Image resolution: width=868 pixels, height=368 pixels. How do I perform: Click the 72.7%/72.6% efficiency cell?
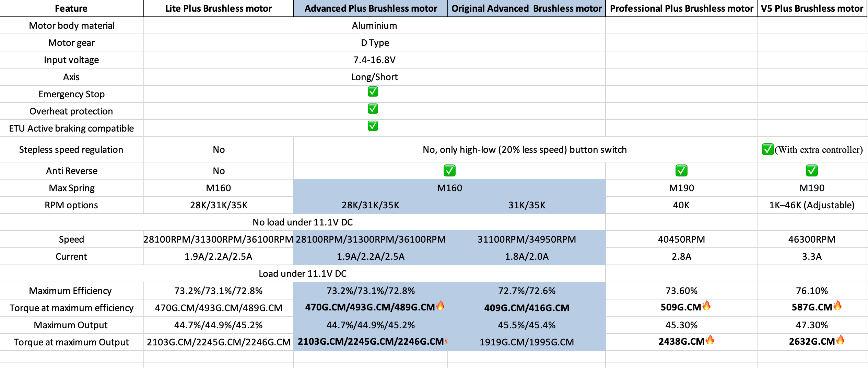coord(527,291)
